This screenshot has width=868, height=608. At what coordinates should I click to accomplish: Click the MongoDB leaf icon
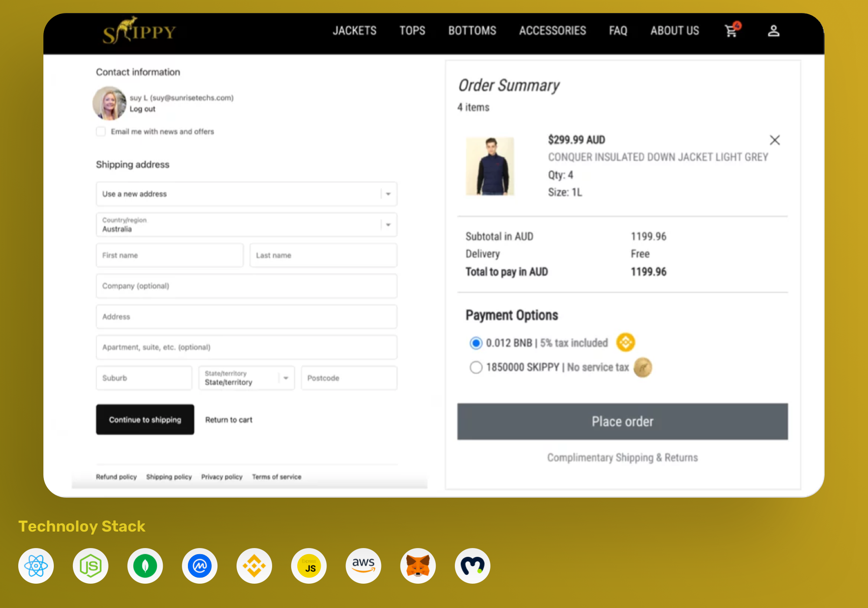(145, 566)
